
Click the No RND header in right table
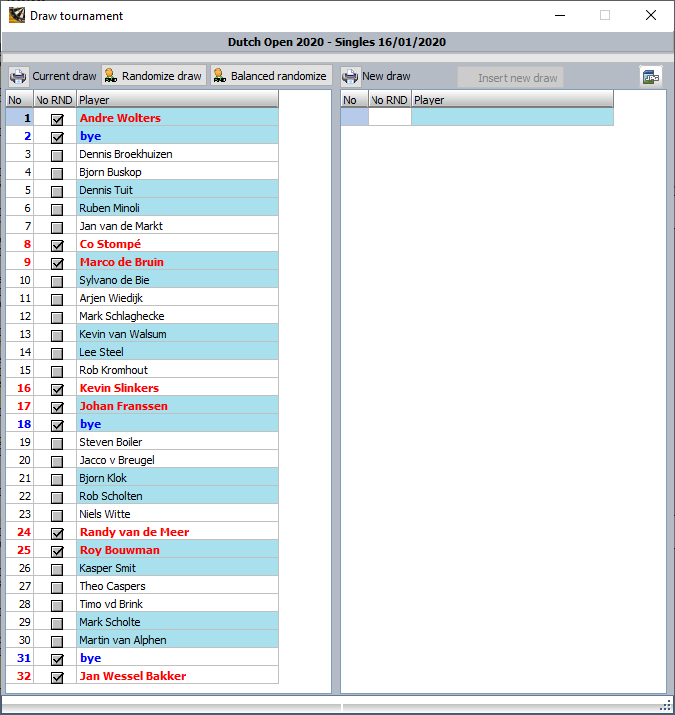coord(389,100)
